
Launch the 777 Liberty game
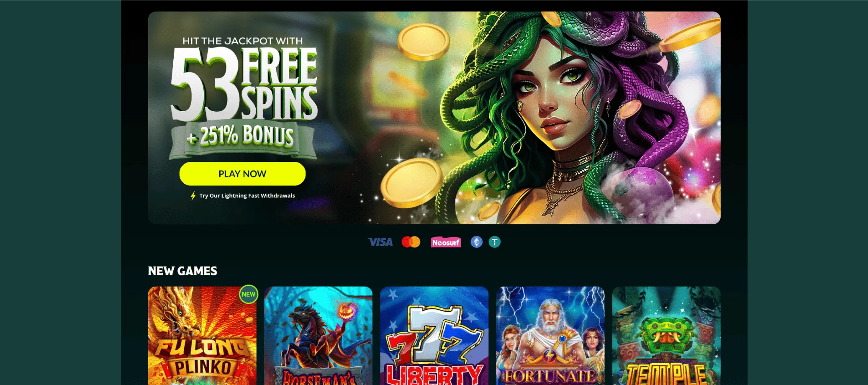click(434, 336)
